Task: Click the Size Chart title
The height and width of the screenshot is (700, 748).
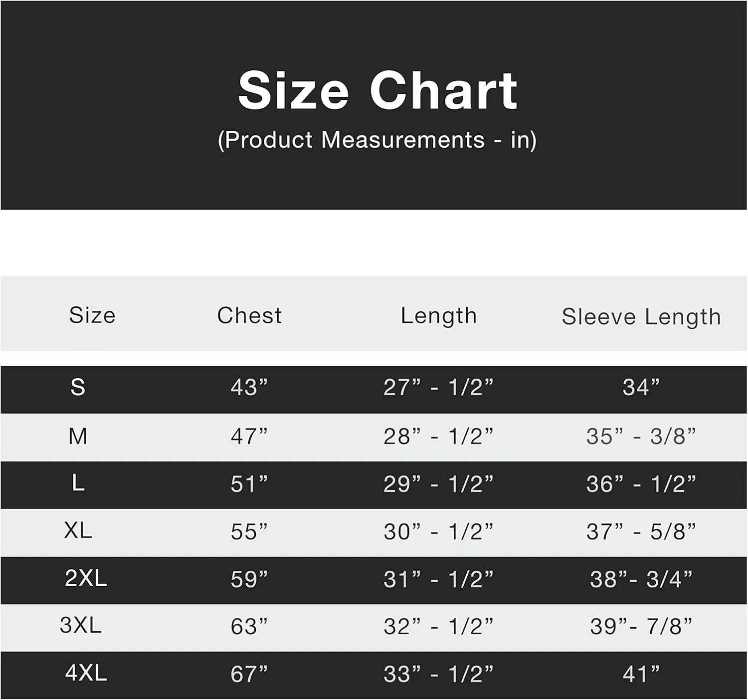Action: [377, 90]
